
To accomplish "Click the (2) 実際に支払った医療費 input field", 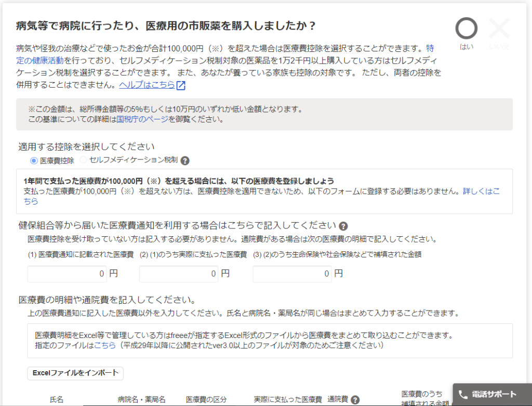I will pos(179,273).
